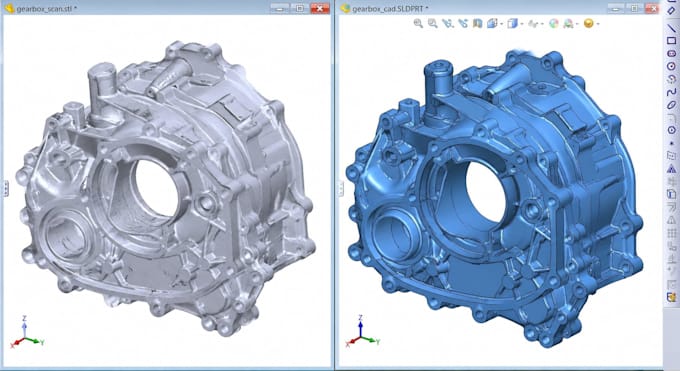Viewport: 680px width, 371px height.
Task: Activate the Zoom to Area tool
Action: click(x=433, y=23)
